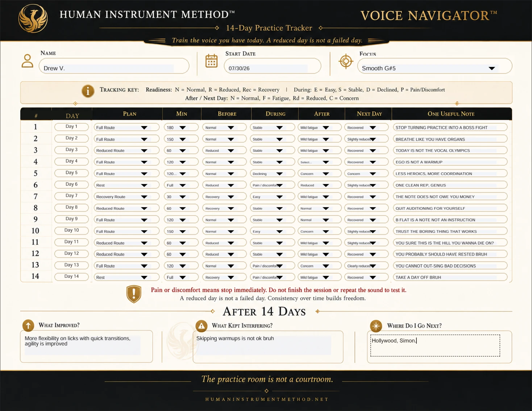Click the Day 7 label field

[71, 196]
